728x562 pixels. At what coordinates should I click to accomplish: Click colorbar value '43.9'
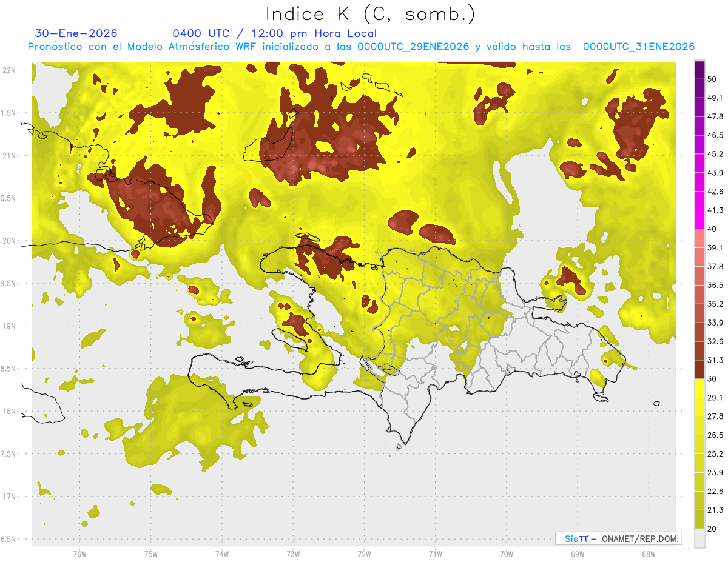[x=715, y=173]
